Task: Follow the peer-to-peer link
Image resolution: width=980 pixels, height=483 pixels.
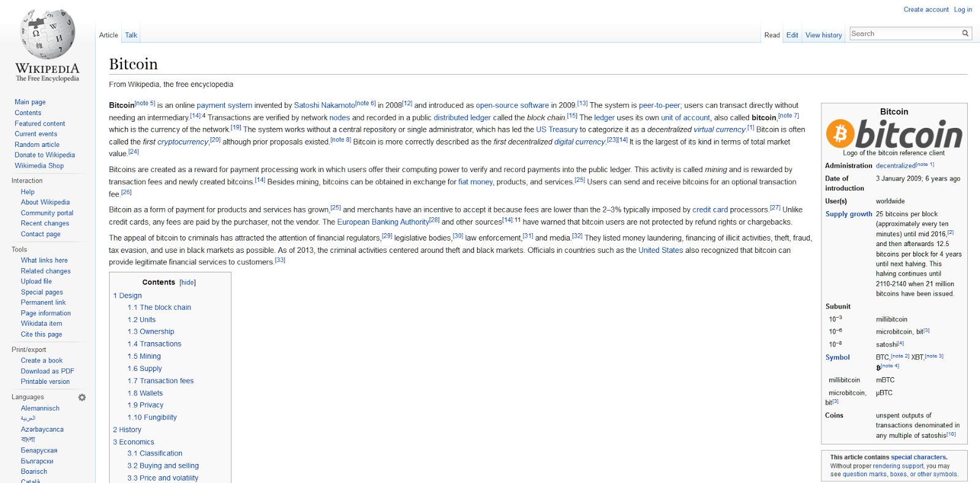Action: (x=659, y=106)
